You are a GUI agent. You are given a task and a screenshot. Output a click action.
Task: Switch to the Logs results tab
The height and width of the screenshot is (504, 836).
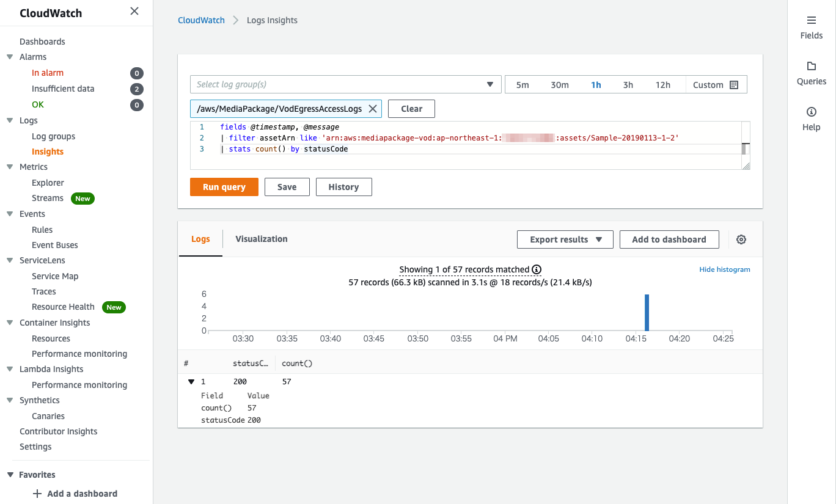(x=200, y=239)
